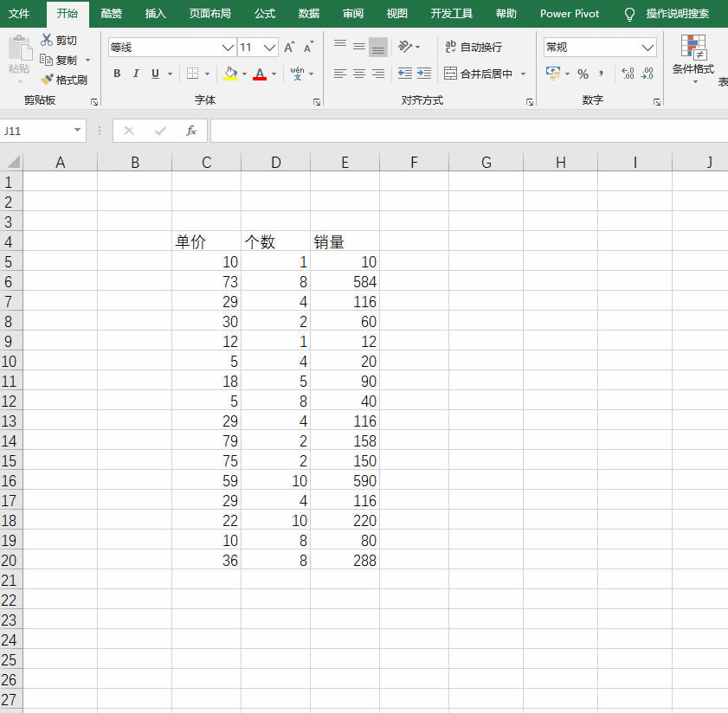The width and height of the screenshot is (728, 713).
Task: Expand the Merge and Center arrow
Action: [523, 74]
